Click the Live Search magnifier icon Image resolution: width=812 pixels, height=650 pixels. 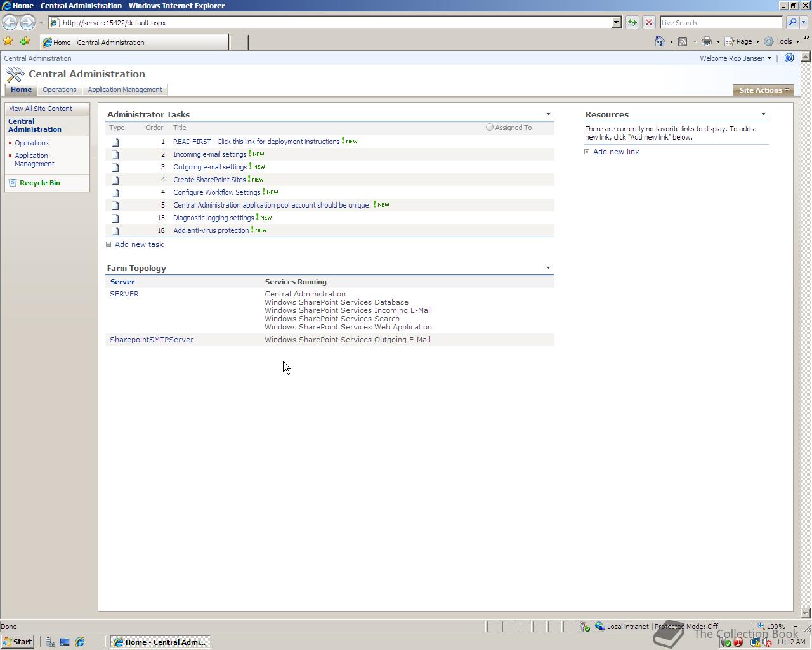(x=792, y=22)
